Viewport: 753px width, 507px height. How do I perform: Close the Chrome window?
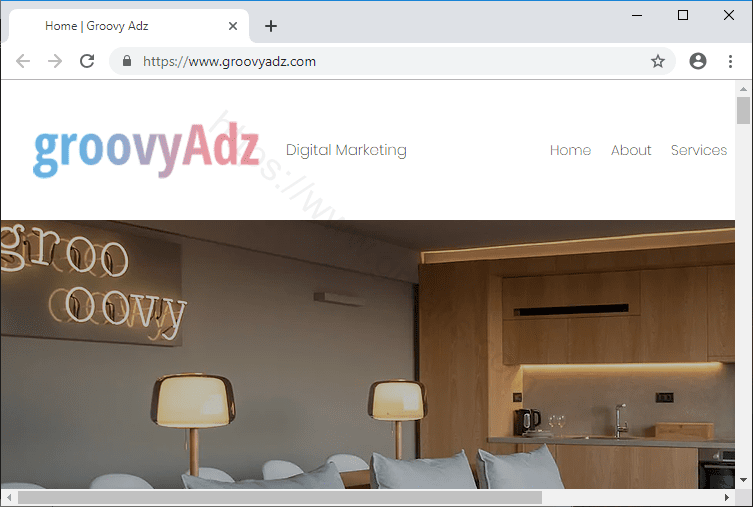729,15
